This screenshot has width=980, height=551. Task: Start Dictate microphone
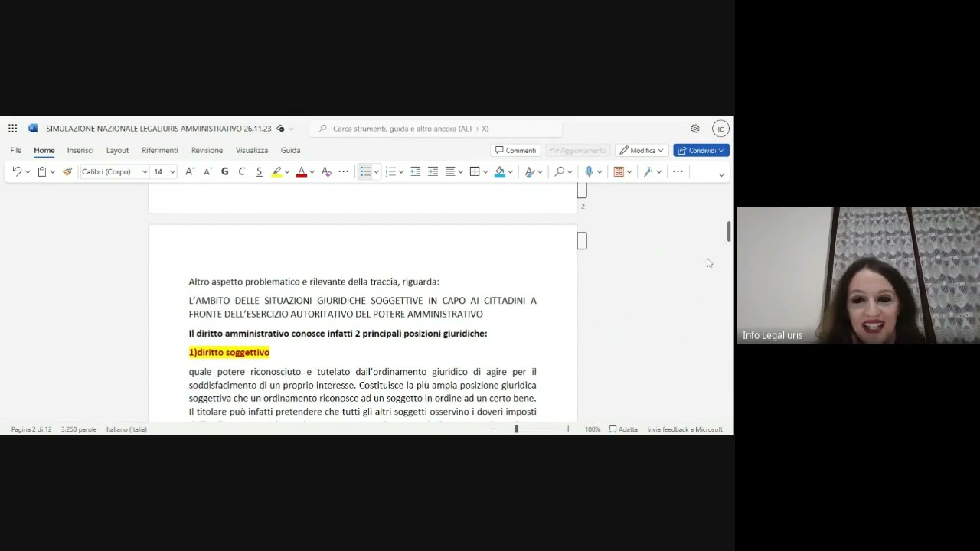(x=589, y=171)
